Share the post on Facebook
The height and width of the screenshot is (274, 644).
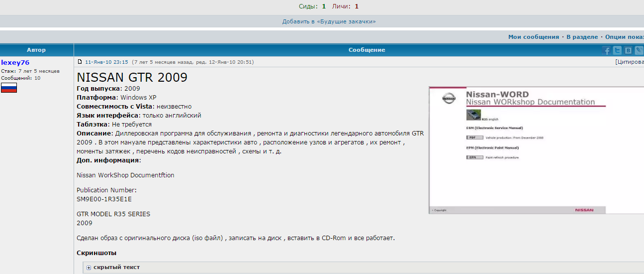[606, 50]
